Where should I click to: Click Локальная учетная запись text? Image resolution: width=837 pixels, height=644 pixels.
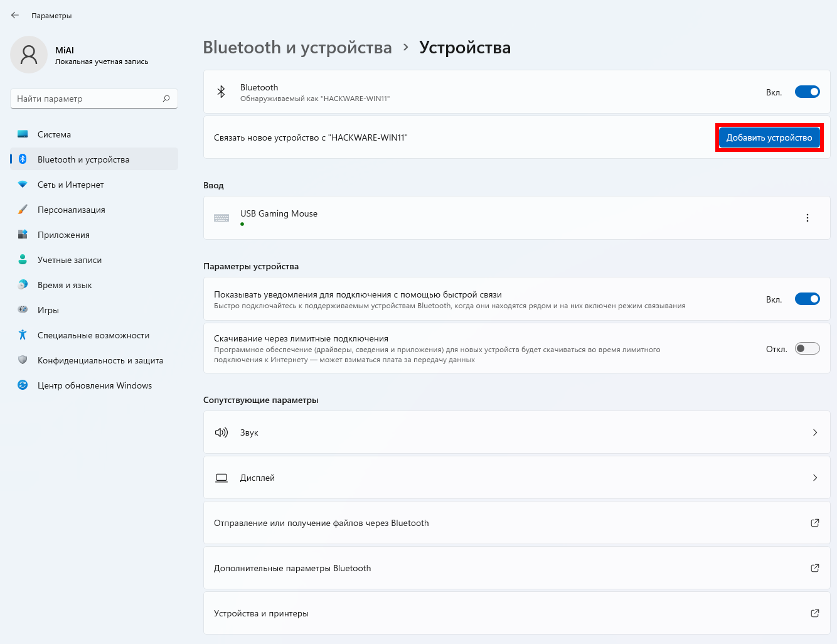[102, 62]
